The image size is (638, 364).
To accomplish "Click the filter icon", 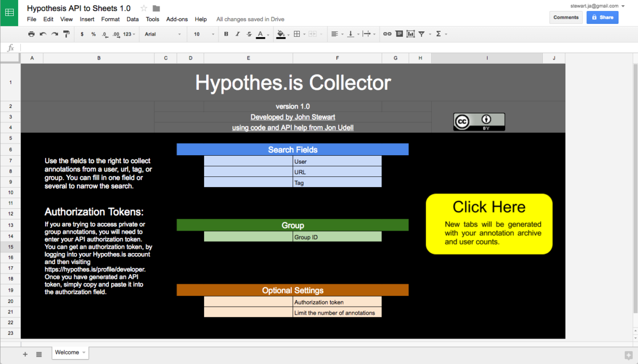I will tap(421, 34).
